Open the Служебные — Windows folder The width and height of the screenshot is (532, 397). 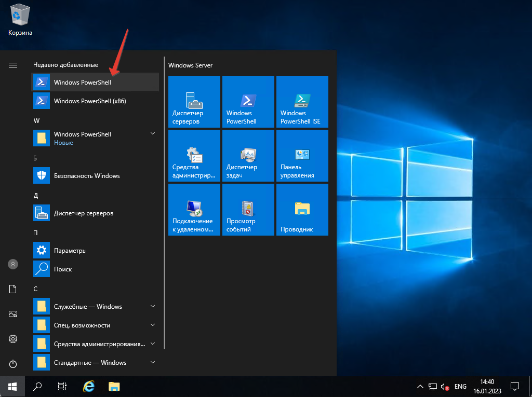(95, 306)
